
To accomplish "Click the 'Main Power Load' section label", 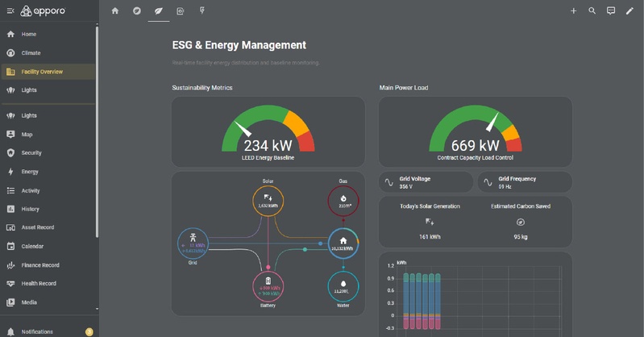I will (404, 88).
